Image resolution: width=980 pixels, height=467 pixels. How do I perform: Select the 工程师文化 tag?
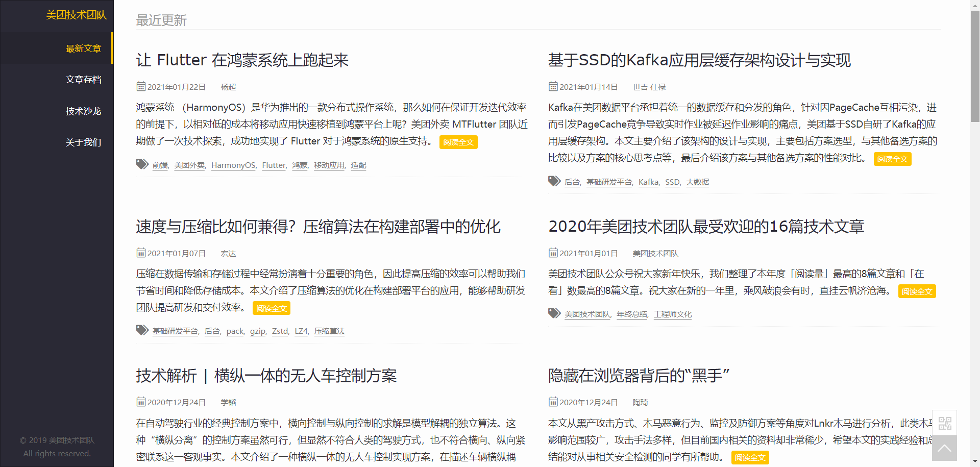pos(673,314)
